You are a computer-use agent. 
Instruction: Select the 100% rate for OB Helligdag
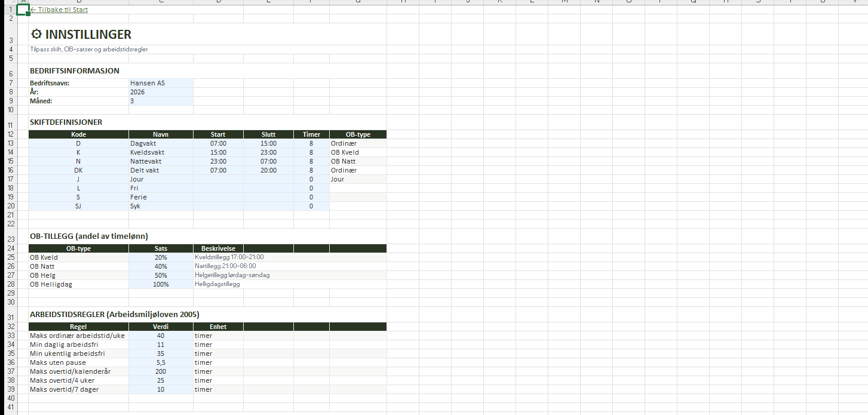click(161, 284)
